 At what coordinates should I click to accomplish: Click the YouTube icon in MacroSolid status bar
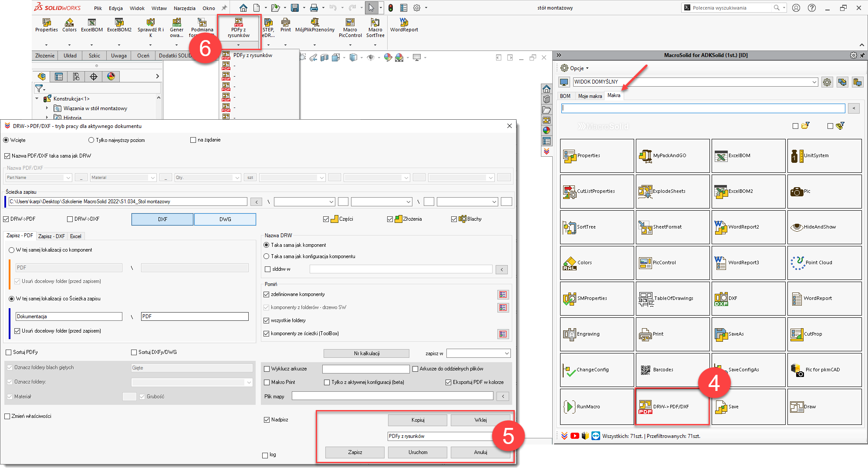[x=575, y=436]
